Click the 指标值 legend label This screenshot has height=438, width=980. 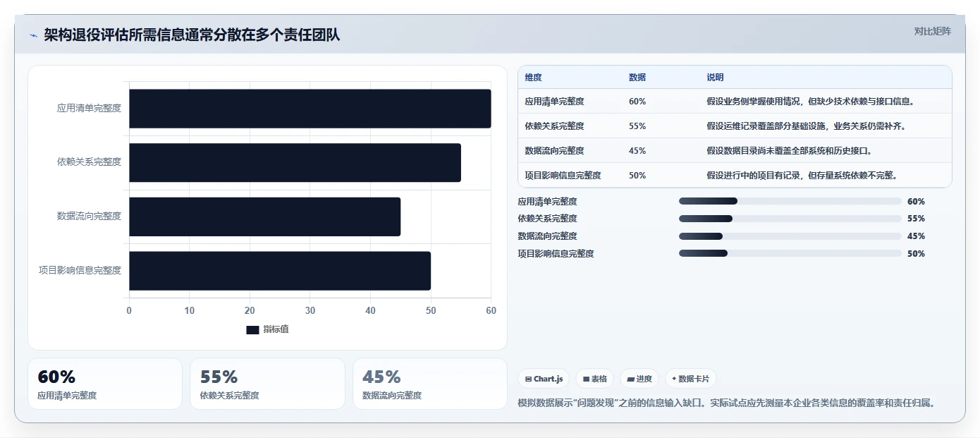point(276,329)
